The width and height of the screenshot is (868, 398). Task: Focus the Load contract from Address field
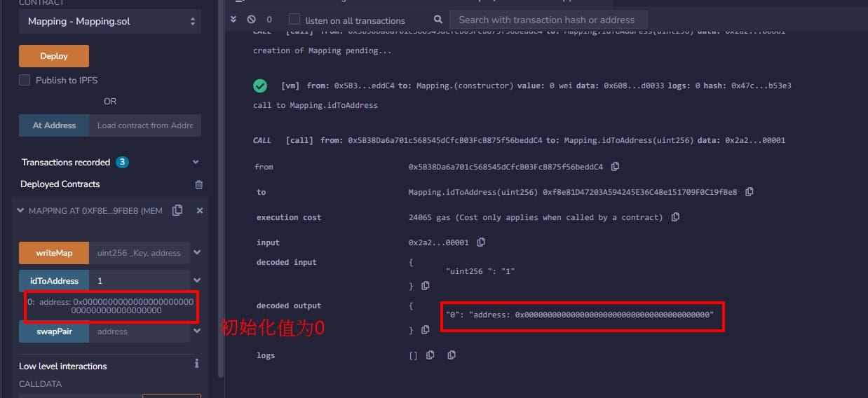(145, 125)
